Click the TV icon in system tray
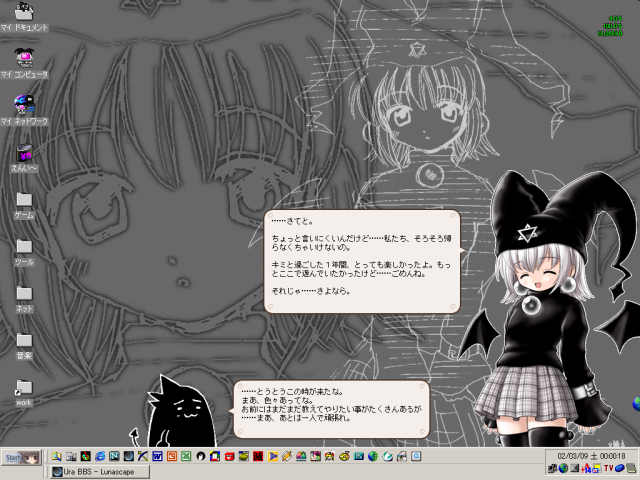The height and width of the screenshot is (480, 640). tap(609, 468)
